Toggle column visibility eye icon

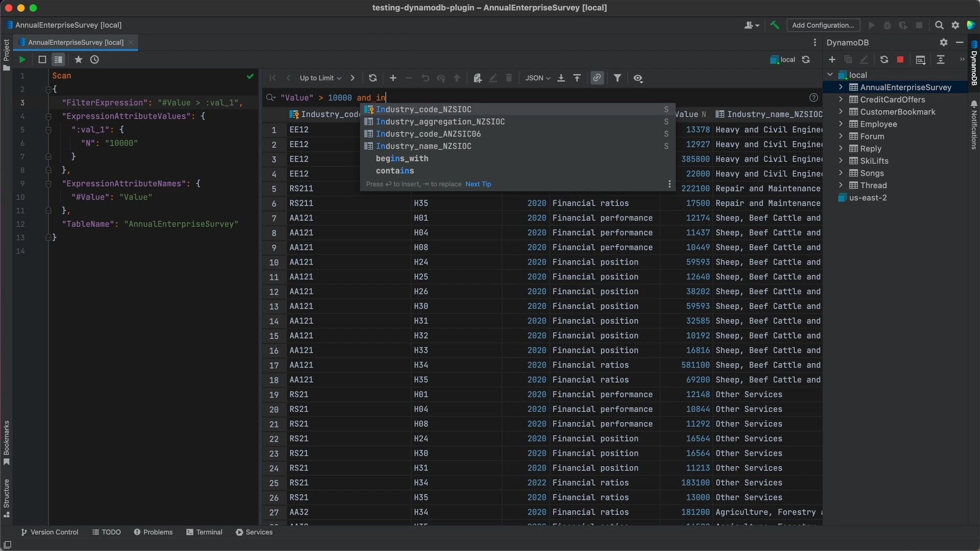point(638,78)
